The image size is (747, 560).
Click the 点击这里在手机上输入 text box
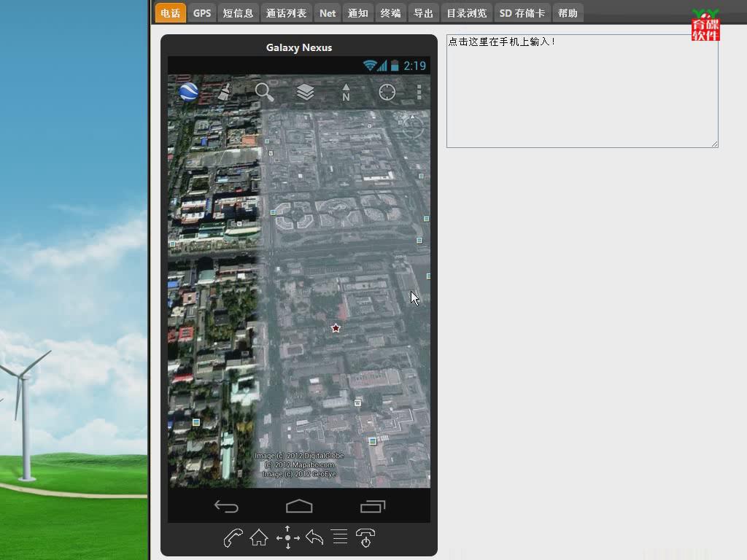(x=582, y=91)
